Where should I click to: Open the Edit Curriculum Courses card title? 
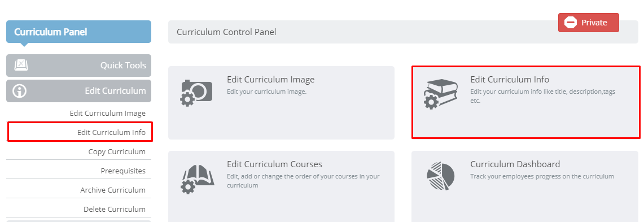pyautogui.click(x=274, y=164)
